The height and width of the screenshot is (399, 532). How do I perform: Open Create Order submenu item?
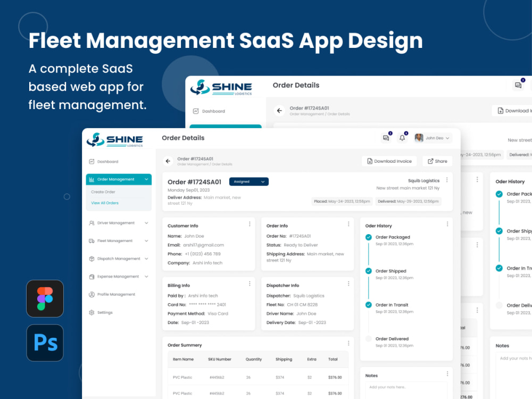103,192
